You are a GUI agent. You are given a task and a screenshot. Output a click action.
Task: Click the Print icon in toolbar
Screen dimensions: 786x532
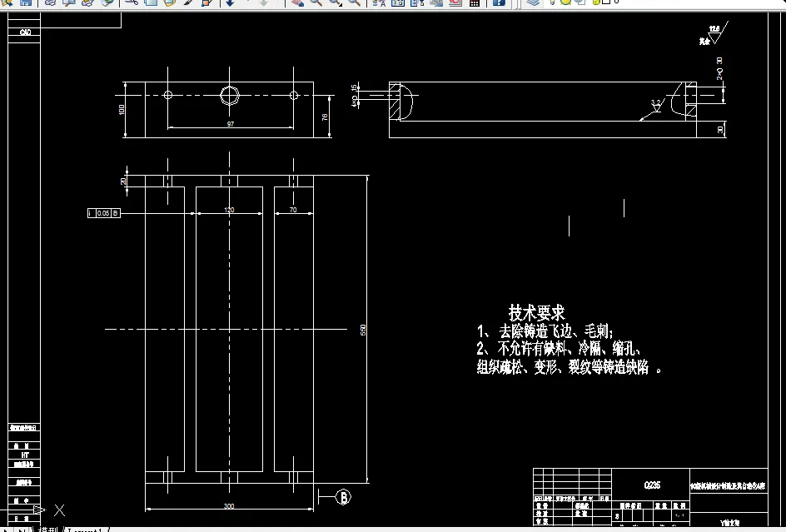click(50, 2)
